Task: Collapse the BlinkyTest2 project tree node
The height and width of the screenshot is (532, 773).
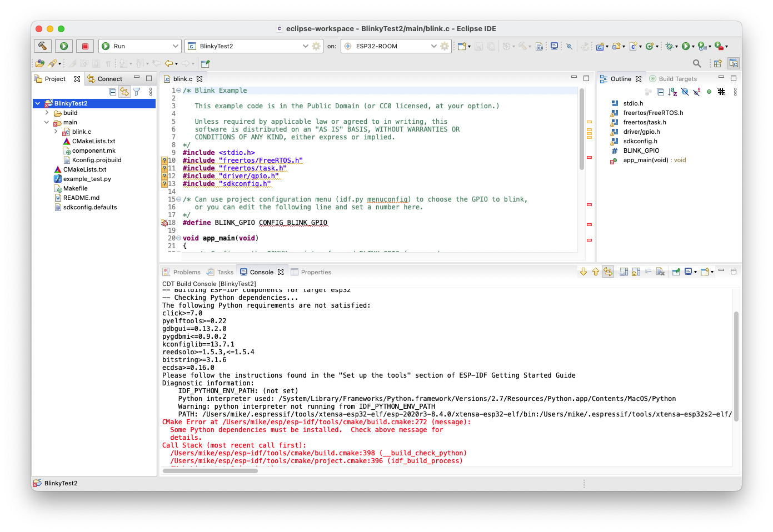Action: click(38, 103)
